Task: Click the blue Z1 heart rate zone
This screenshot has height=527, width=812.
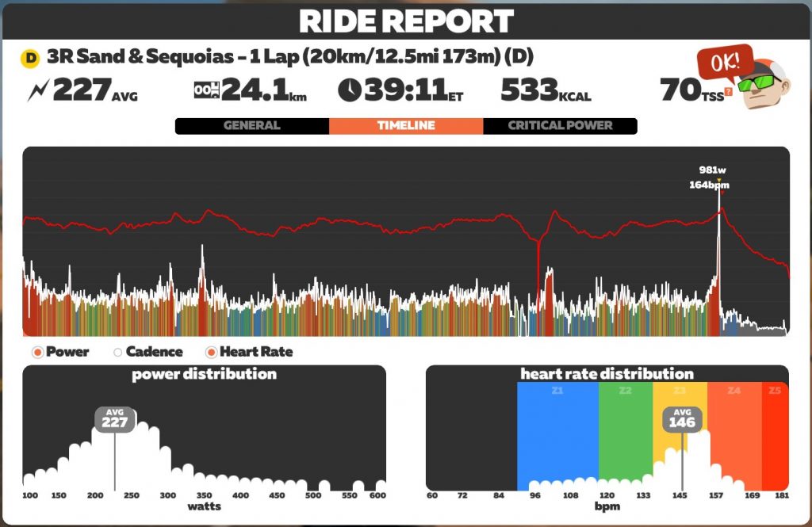Action: point(557,436)
